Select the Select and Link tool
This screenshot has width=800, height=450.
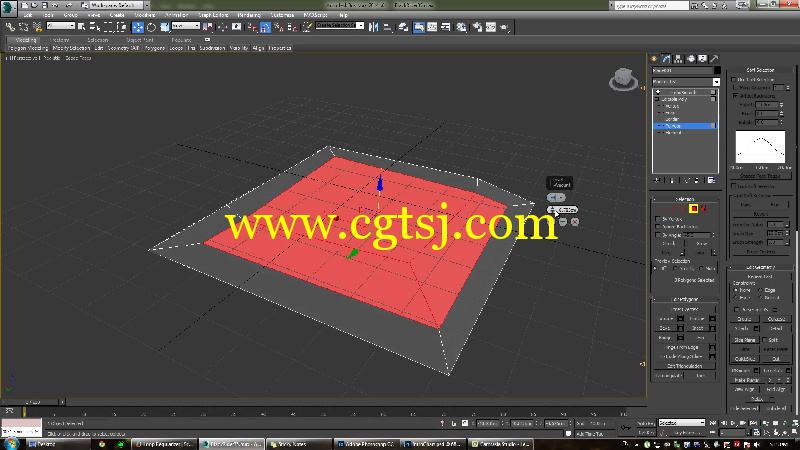pos(10,27)
